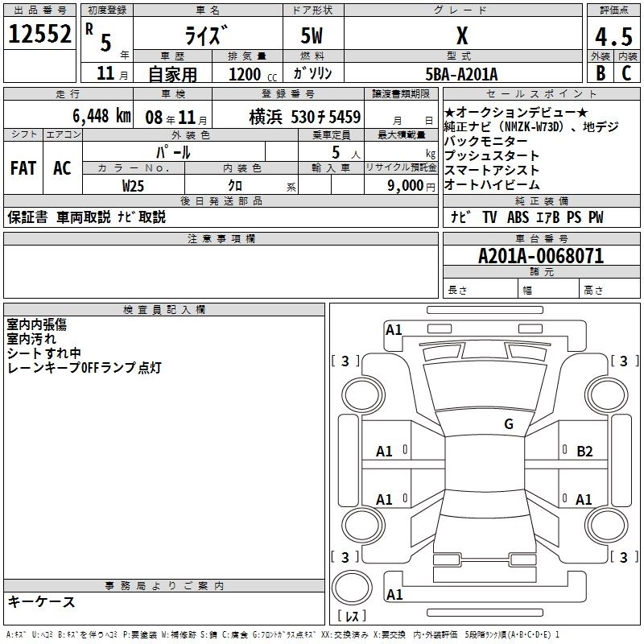Click displacement value 1200 cc
This screenshot has width=644, height=644.
(x=253, y=74)
